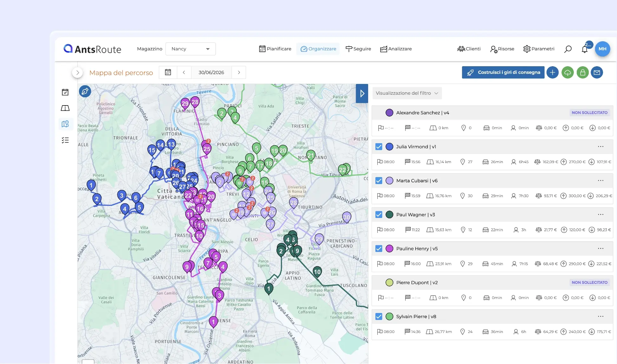Click magenta pin 1 near Ostiense
The width and height of the screenshot is (617, 364).
(213, 322)
